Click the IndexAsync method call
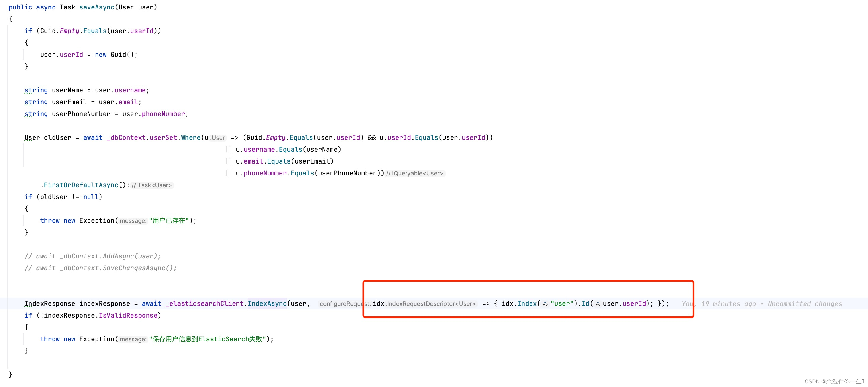Image resolution: width=868 pixels, height=387 pixels. point(267,303)
